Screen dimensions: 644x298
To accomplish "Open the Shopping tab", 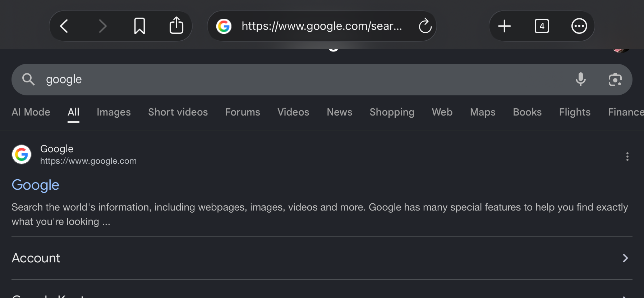I will tap(392, 112).
